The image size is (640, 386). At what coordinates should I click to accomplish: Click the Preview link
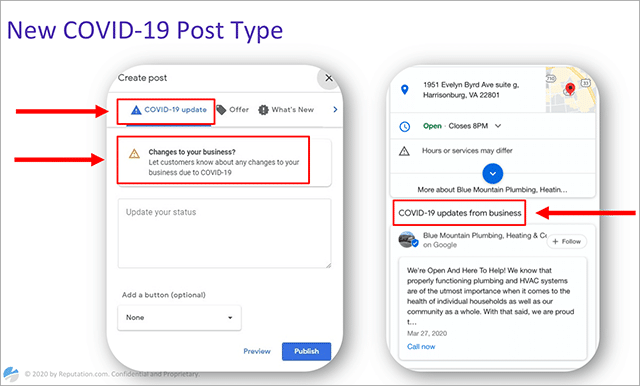click(x=257, y=351)
